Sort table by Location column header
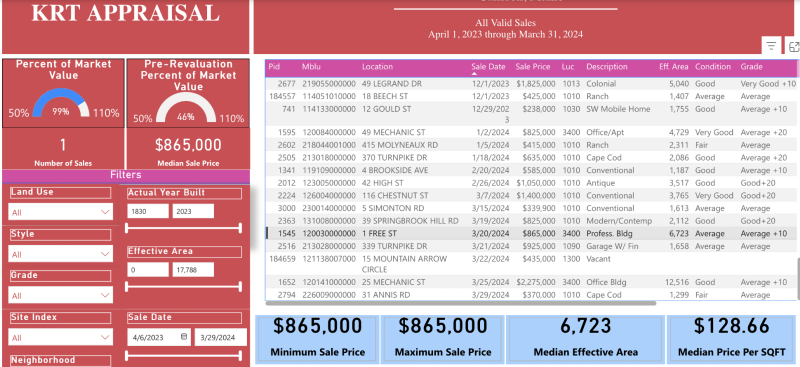 tap(378, 66)
